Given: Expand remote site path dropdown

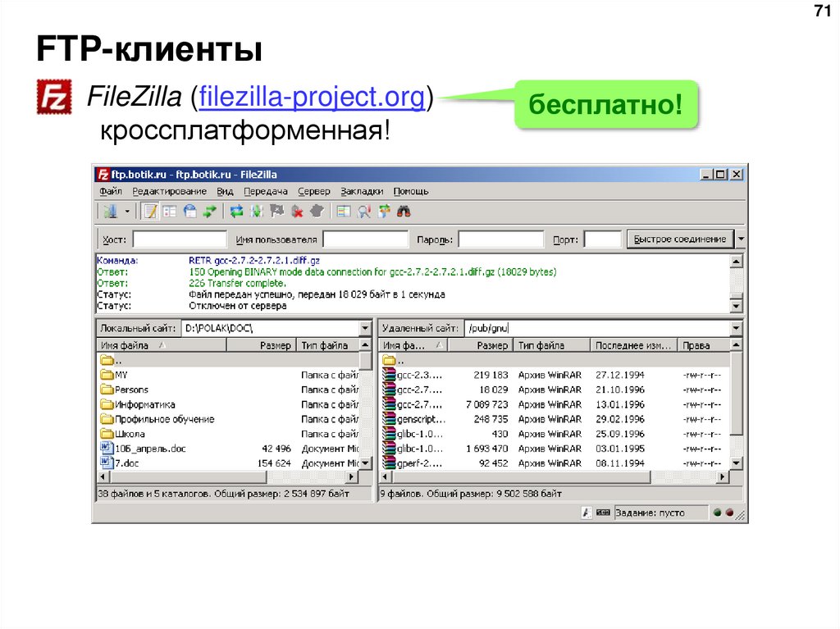Looking at the screenshot, I should 736,328.
